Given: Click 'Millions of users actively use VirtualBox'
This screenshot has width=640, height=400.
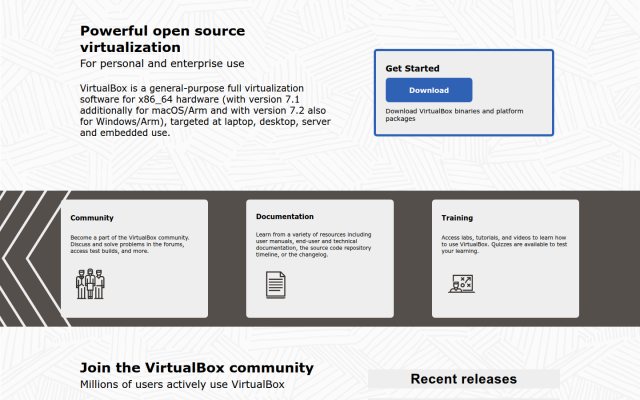Looking at the screenshot, I should [182, 384].
